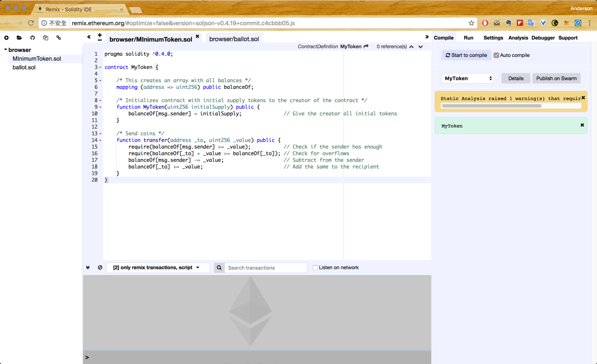
Task: Click the copy files to another instance icon
Action: [45, 38]
